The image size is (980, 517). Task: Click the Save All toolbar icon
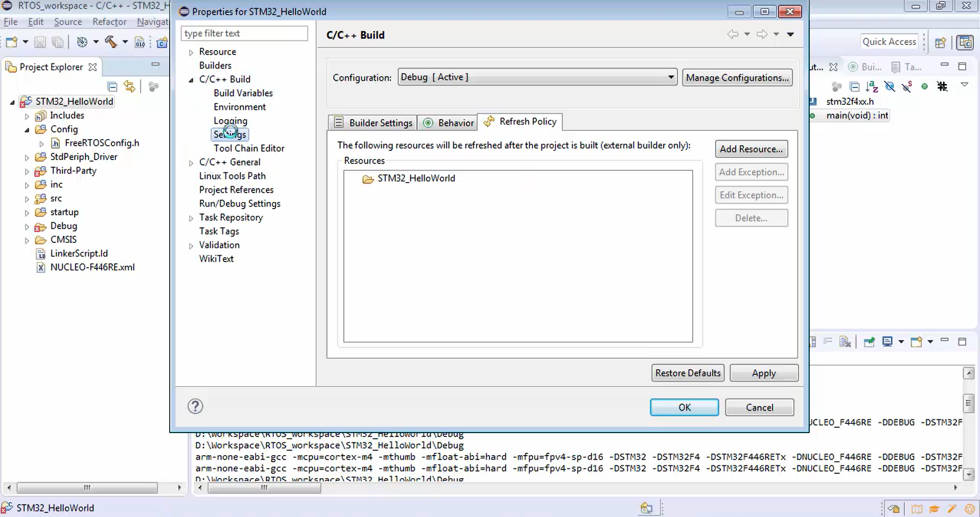coord(58,42)
